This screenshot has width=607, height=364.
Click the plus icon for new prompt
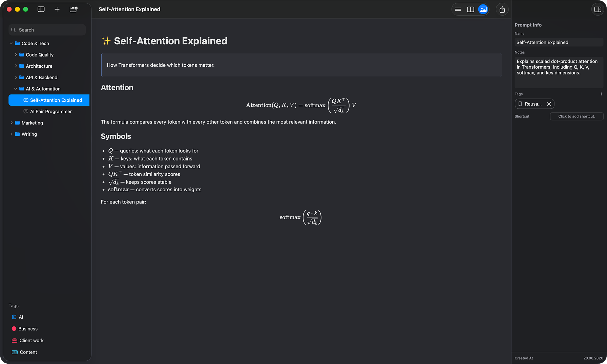tap(57, 9)
